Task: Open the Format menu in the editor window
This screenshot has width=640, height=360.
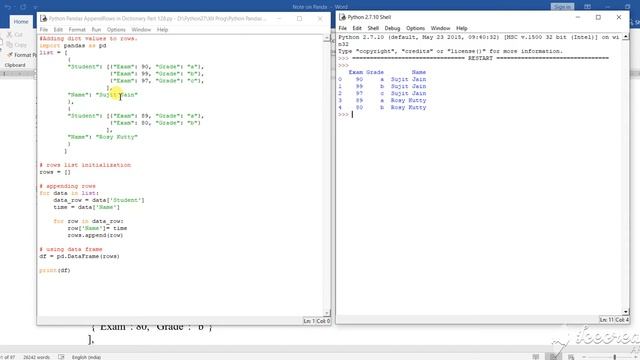Action: 77,30
